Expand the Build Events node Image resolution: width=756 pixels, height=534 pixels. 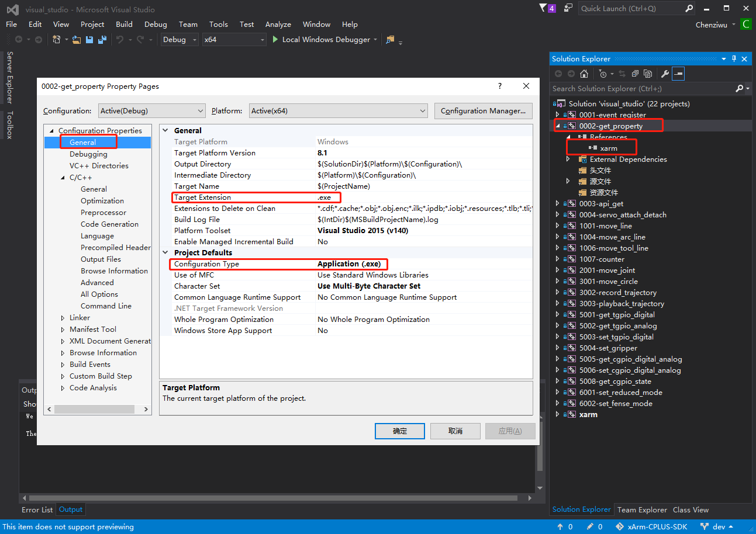point(63,365)
